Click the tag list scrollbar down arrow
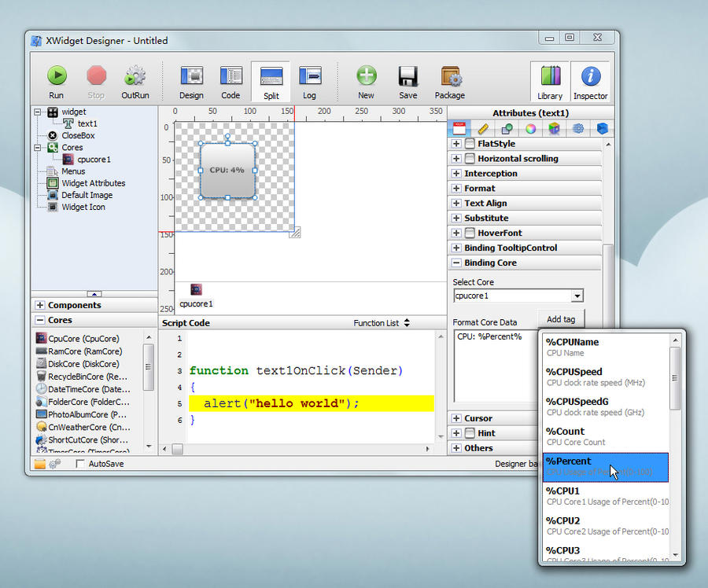Image resolution: width=708 pixels, height=588 pixels. click(675, 555)
